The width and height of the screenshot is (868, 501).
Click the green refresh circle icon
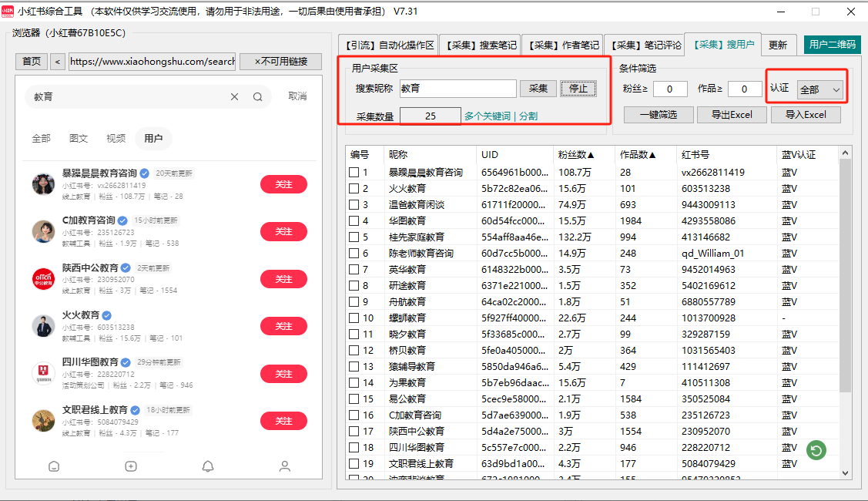(x=816, y=450)
